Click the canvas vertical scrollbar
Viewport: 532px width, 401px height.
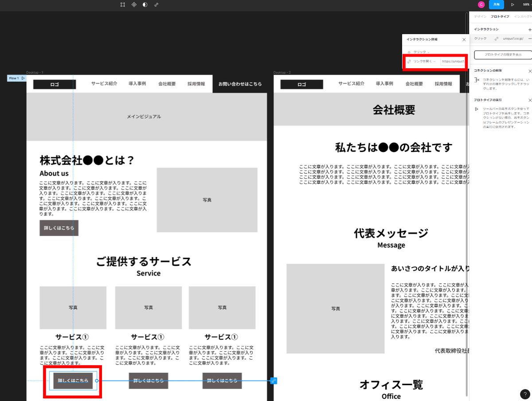[x=467, y=204]
